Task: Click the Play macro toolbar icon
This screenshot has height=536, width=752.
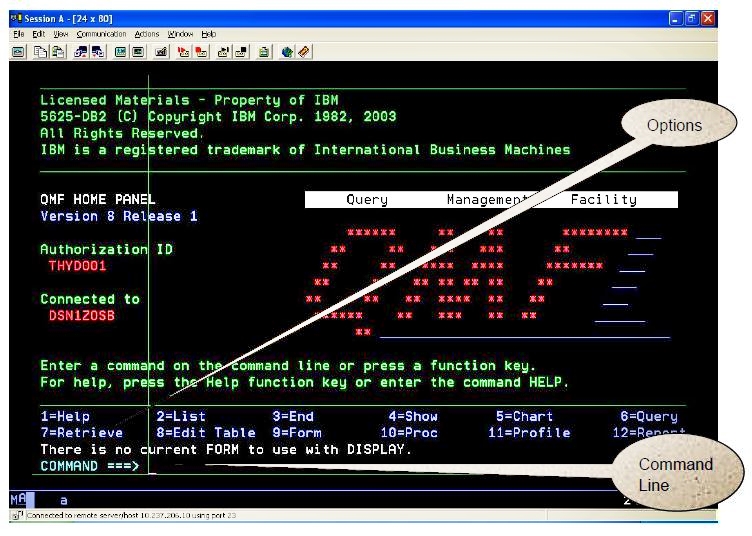Action: (x=201, y=51)
